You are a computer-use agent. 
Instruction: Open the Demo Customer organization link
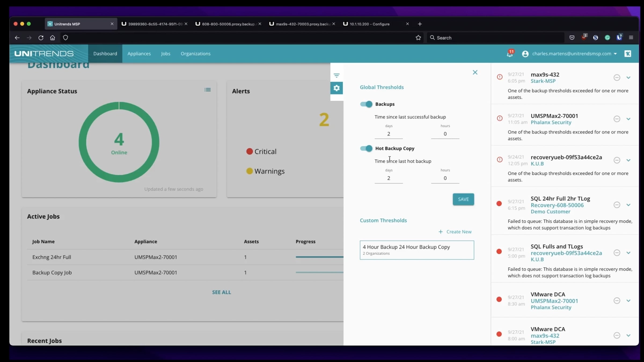click(550, 212)
